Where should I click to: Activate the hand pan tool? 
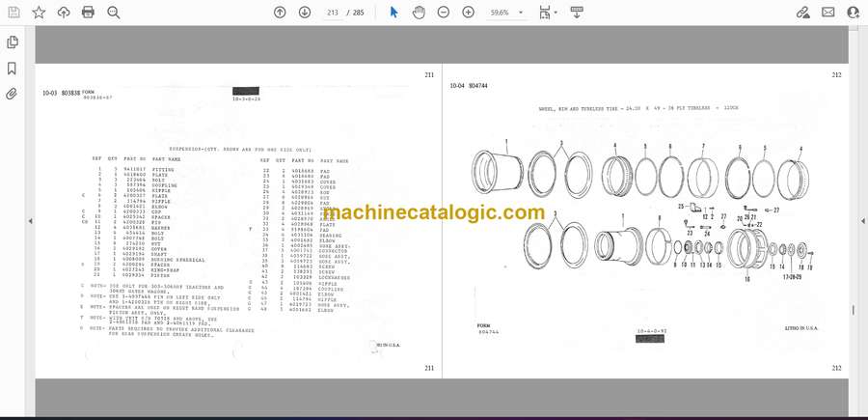coord(420,13)
